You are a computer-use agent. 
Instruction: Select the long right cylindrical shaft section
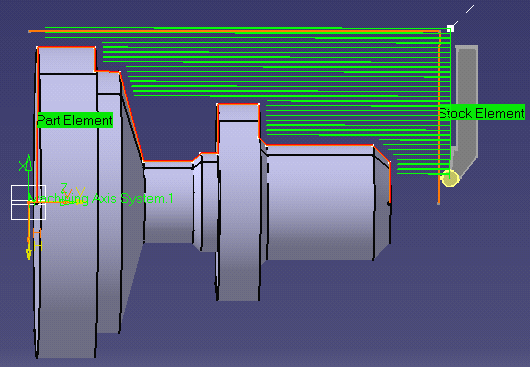[319, 203]
